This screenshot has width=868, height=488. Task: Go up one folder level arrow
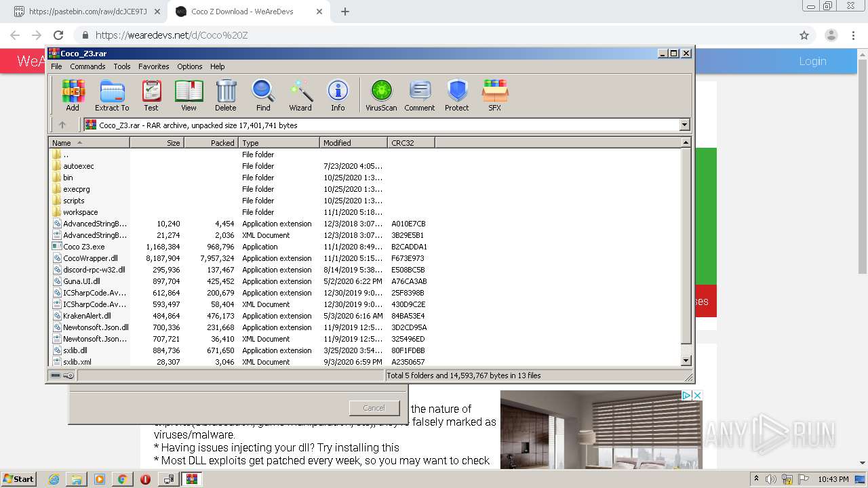click(62, 125)
